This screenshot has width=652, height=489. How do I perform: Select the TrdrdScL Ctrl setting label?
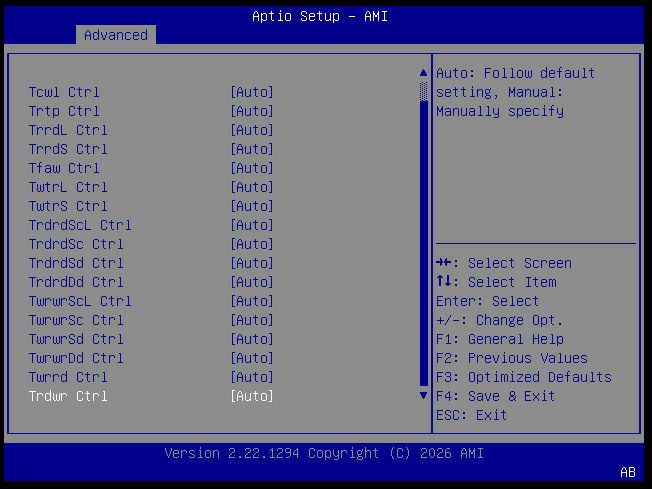pyautogui.click(x=80, y=225)
